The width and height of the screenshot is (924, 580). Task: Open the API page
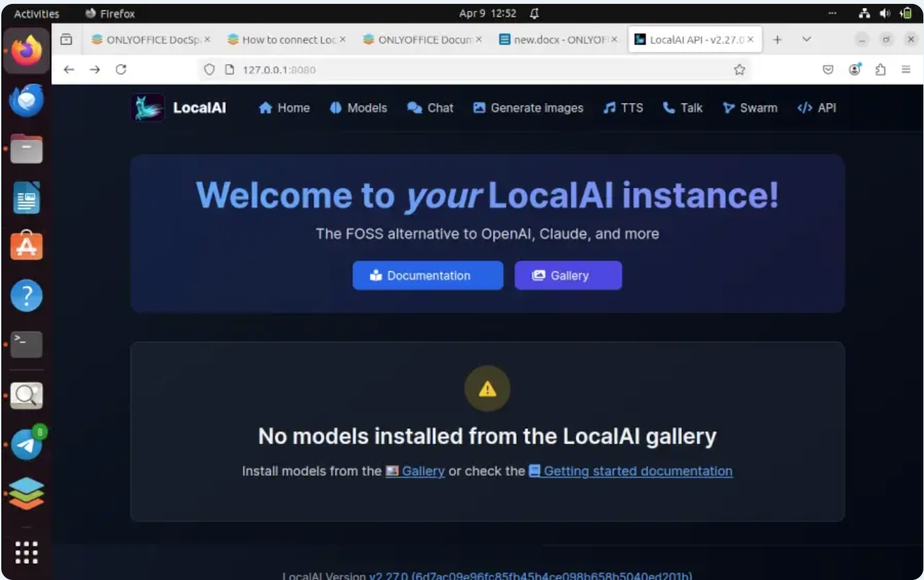[817, 108]
